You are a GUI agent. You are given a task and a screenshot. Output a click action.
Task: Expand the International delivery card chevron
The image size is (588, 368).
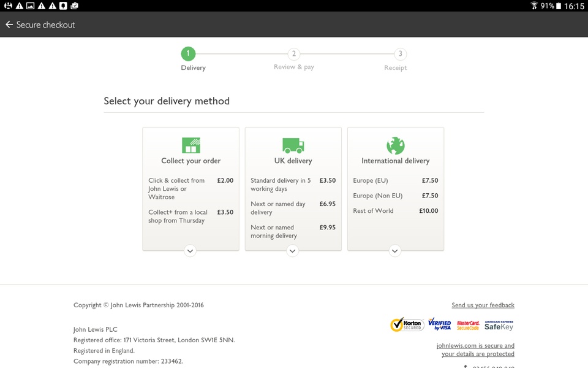pyautogui.click(x=395, y=251)
